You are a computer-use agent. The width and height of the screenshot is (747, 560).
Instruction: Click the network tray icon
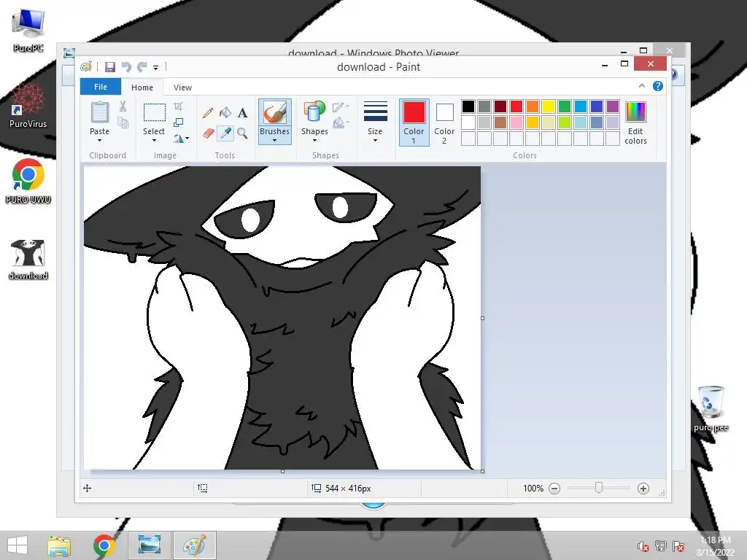coord(661,546)
